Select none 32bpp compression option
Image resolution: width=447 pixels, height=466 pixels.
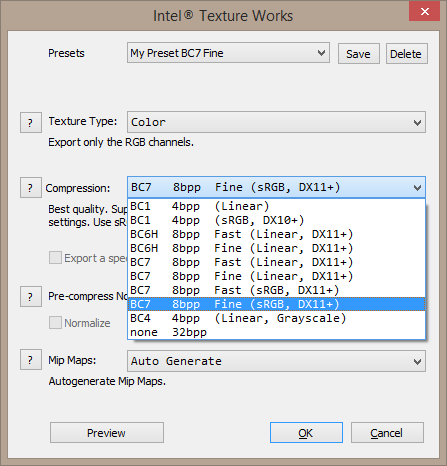tap(276, 332)
